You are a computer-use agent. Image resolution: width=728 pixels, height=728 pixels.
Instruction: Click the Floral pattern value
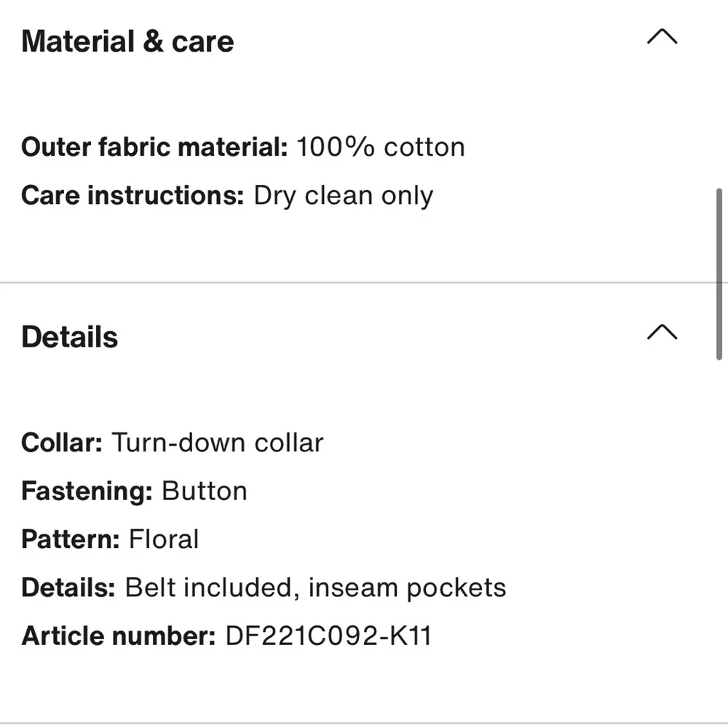coord(164,539)
